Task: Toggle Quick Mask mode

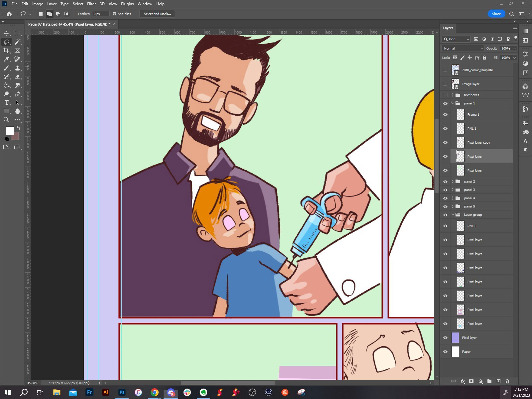Action: (x=6, y=147)
